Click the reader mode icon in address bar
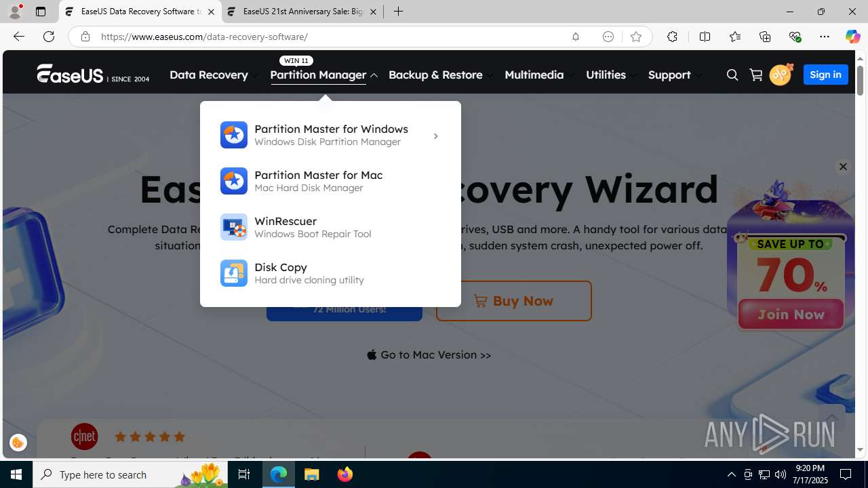This screenshot has width=868, height=488. [608, 37]
